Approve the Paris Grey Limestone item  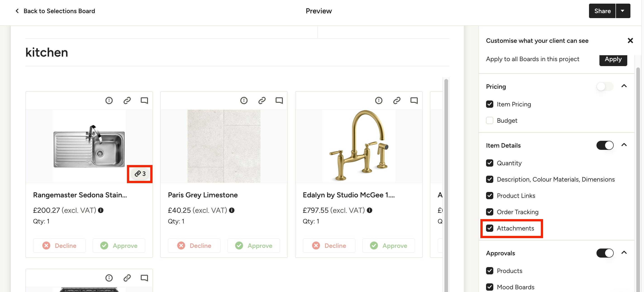click(253, 246)
